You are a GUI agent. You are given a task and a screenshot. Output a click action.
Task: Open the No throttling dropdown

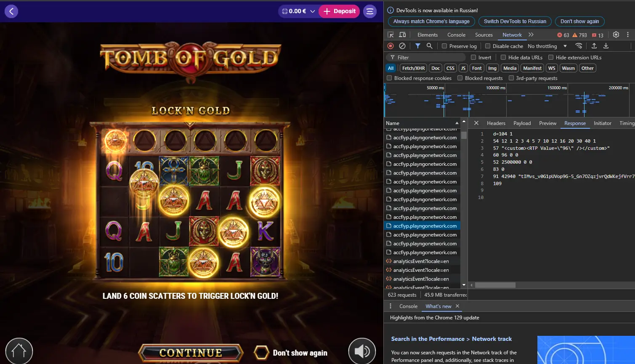(547, 46)
